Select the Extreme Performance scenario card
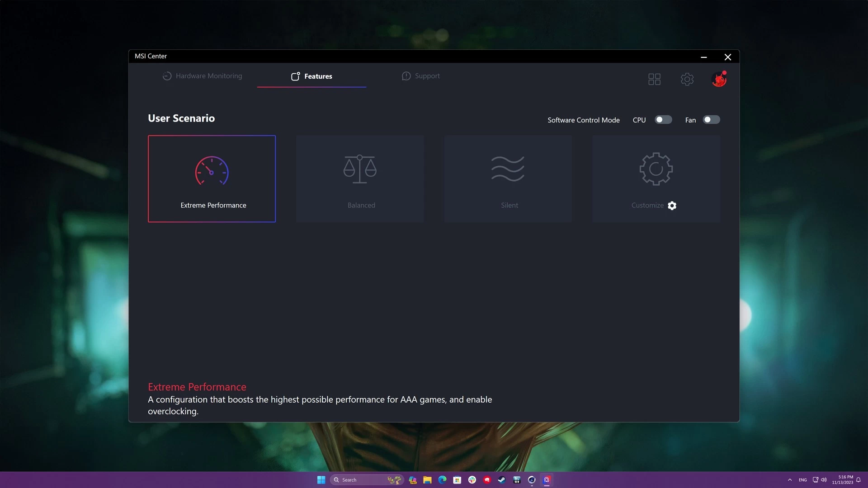Image resolution: width=868 pixels, height=488 pixels. coord(212,178)
